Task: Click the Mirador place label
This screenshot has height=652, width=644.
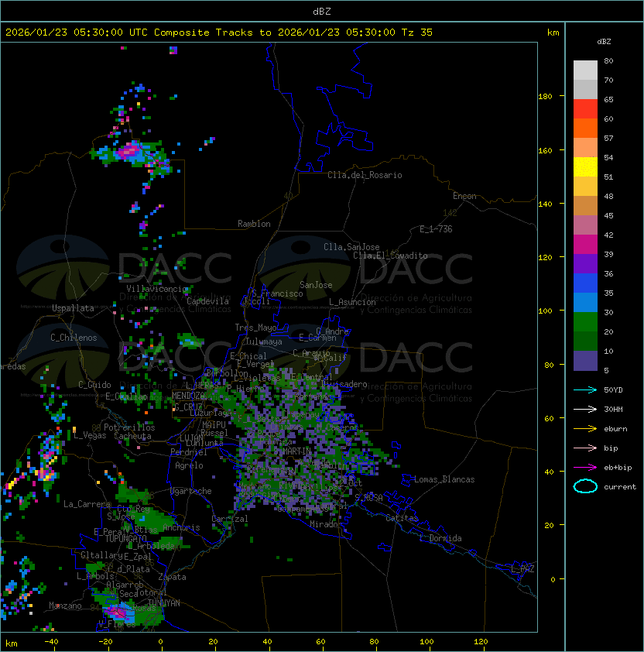Action: (327, 524)
